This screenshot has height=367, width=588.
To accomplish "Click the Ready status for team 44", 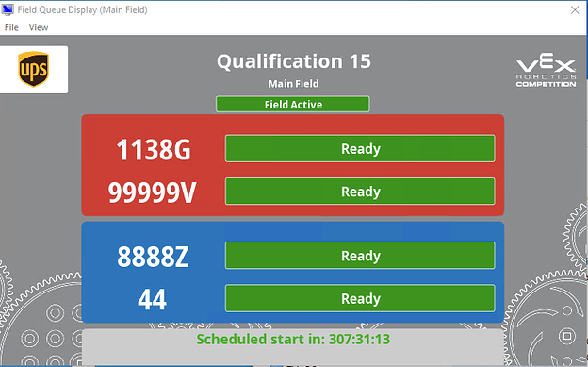I will 360,299.
